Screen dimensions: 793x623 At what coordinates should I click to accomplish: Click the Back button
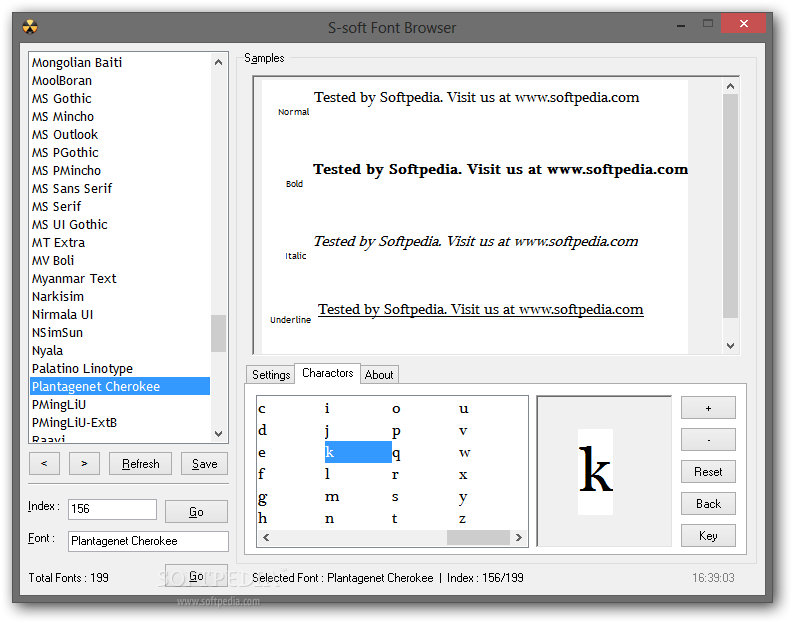[x=708, y=504]
